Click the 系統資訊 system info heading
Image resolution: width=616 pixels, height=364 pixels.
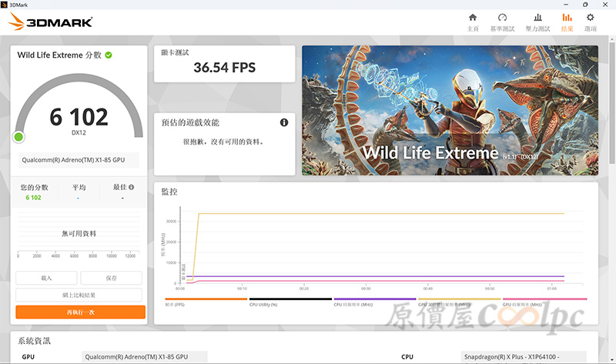point(34,341)
